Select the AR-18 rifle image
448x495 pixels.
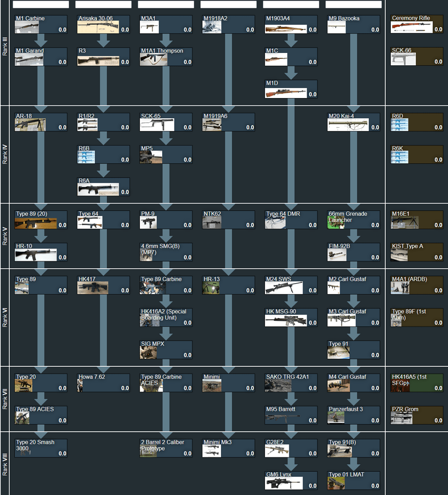[x=30, y=125]
